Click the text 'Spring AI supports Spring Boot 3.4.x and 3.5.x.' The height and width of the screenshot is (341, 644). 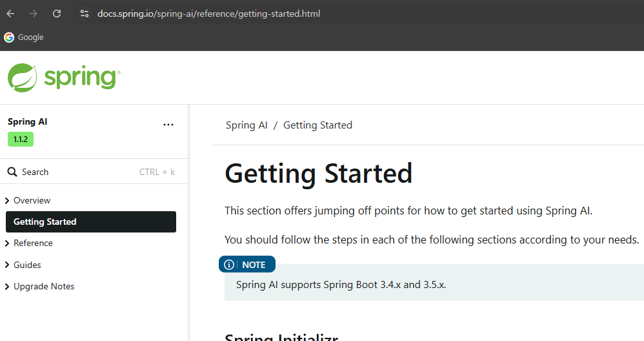pos(341,285)
